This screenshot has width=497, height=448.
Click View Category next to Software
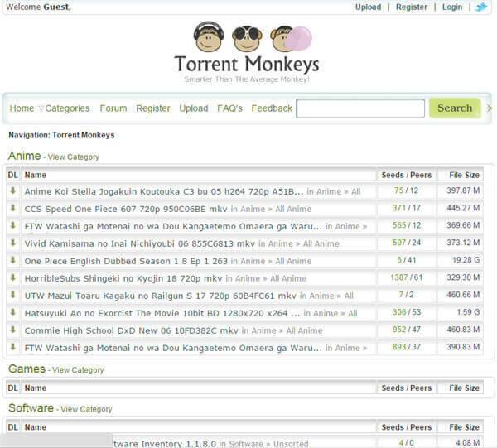pyautogui.click(x=86, y=409)
